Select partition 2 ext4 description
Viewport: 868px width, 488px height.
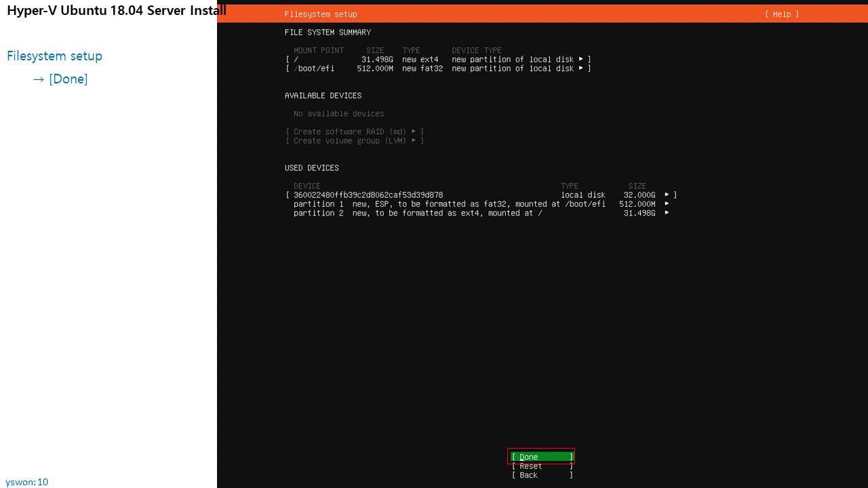(x=418, y=213)
